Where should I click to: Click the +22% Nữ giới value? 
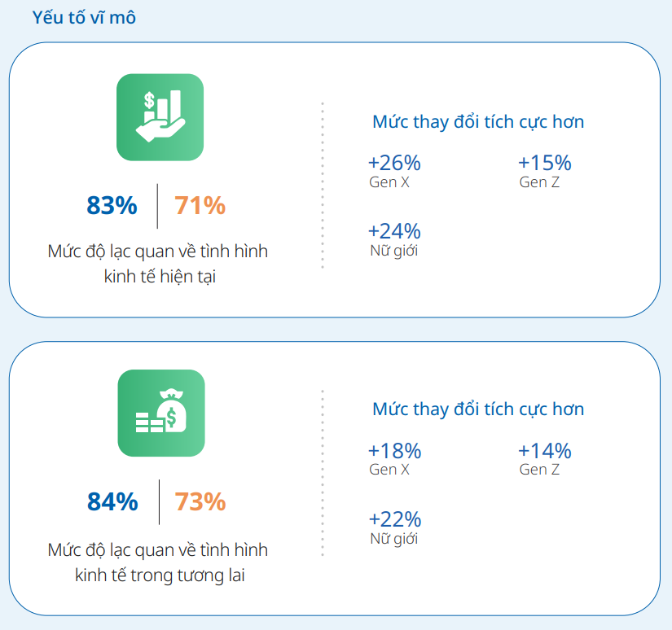(394, 519)
